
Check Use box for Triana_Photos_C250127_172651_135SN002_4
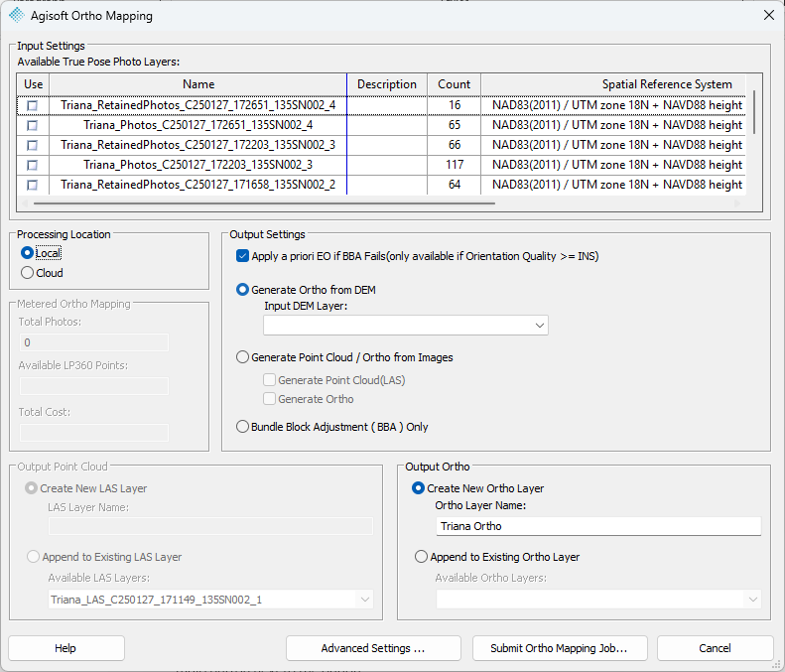(33, 125)
